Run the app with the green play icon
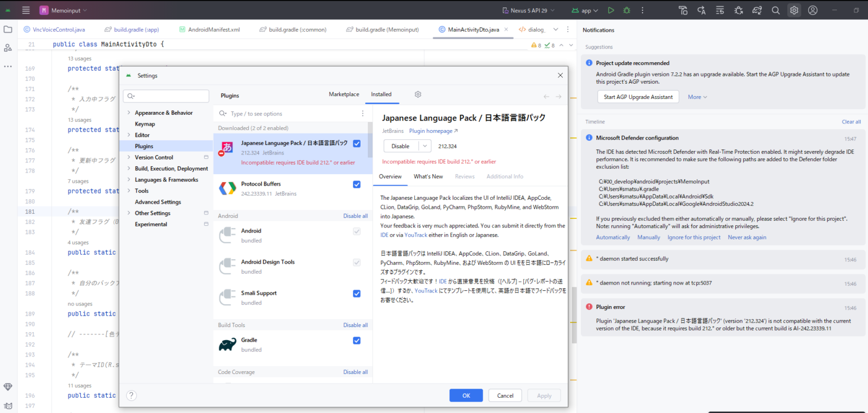This screenshot has height=413, width=868. tap(611, 10)
